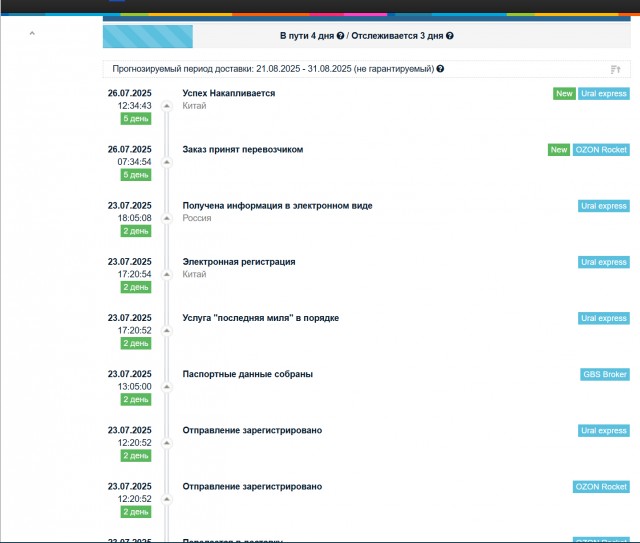The width and height of the screenshot is (640, 543).
Task: Click New badge on 'Успех Накапливается' row
Action: click(564, 93)
